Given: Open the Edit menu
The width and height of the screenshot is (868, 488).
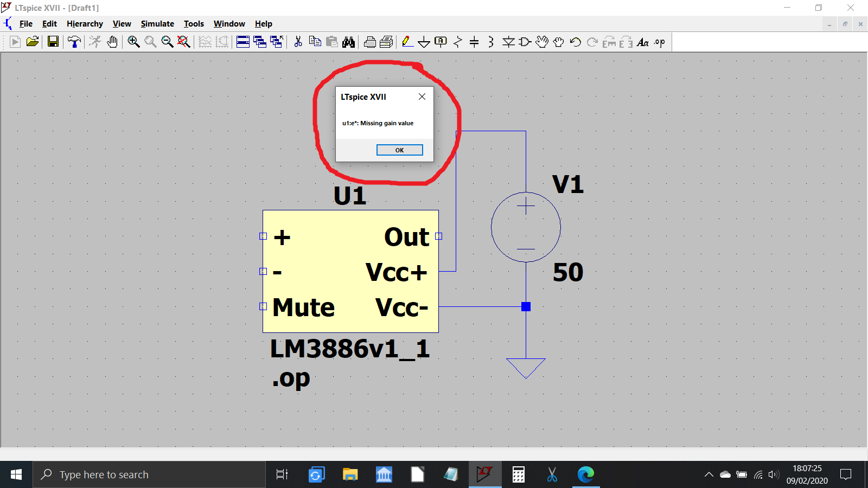Looking at the screenshot, I should (49, 24).
